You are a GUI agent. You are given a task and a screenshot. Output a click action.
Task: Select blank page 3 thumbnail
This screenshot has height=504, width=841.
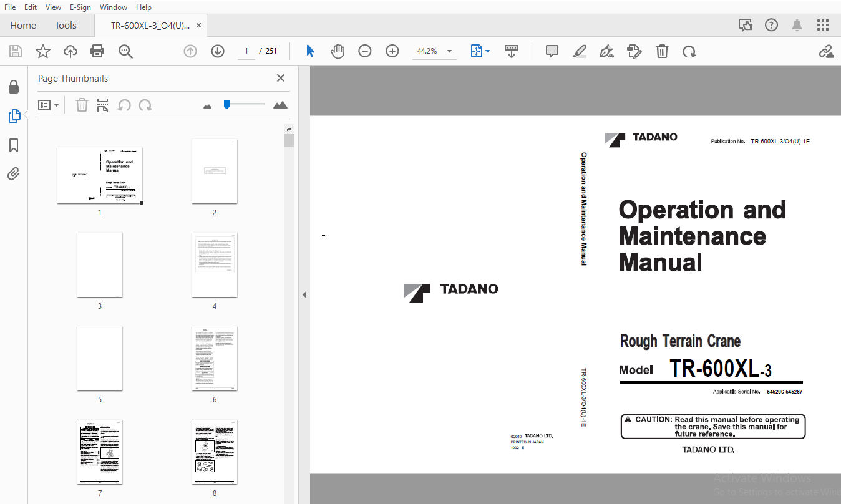(100, 264)
